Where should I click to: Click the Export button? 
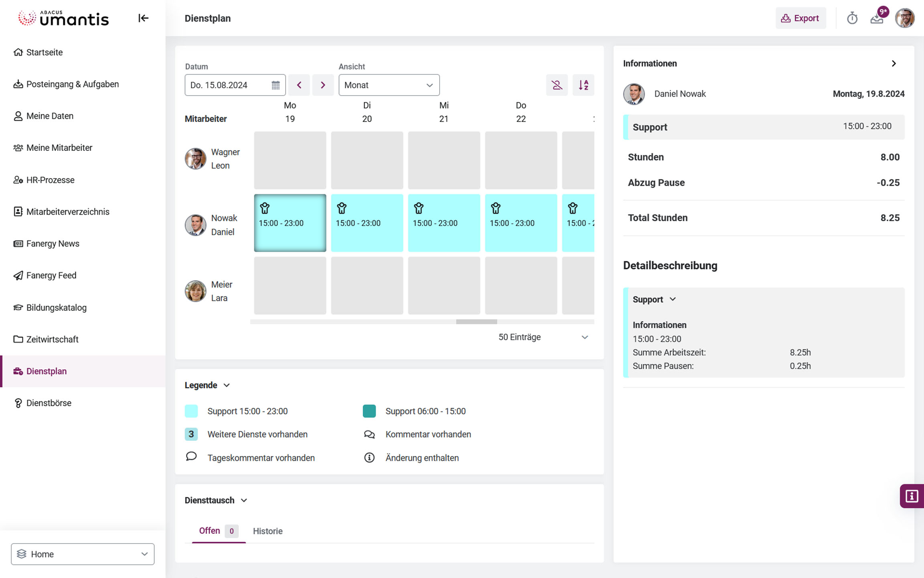800,18
